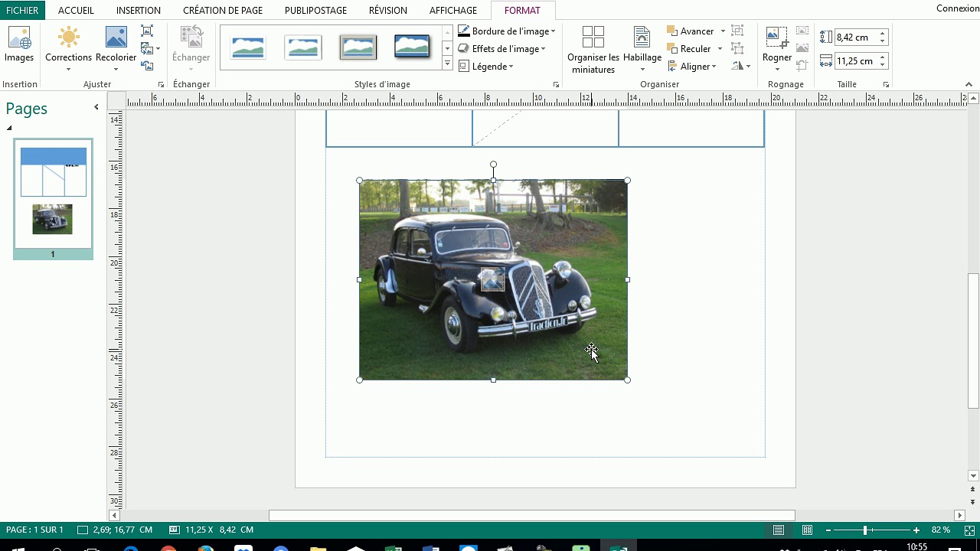Open the Corrections brightness menu
The height and width of the screenshot is (551, 980).
point(68,46)
